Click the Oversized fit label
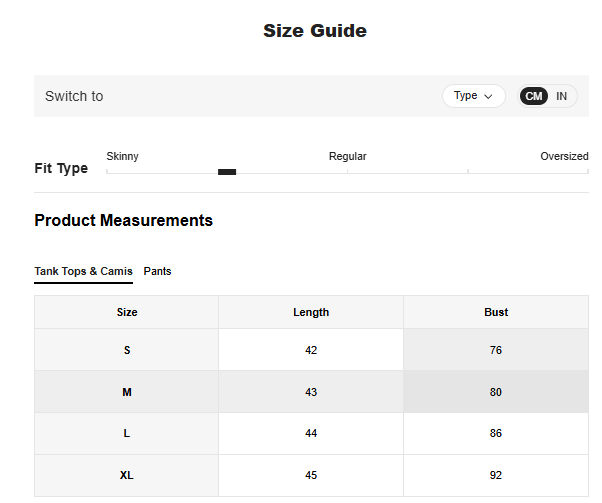The image size is (602, 503). coord(564,156)
